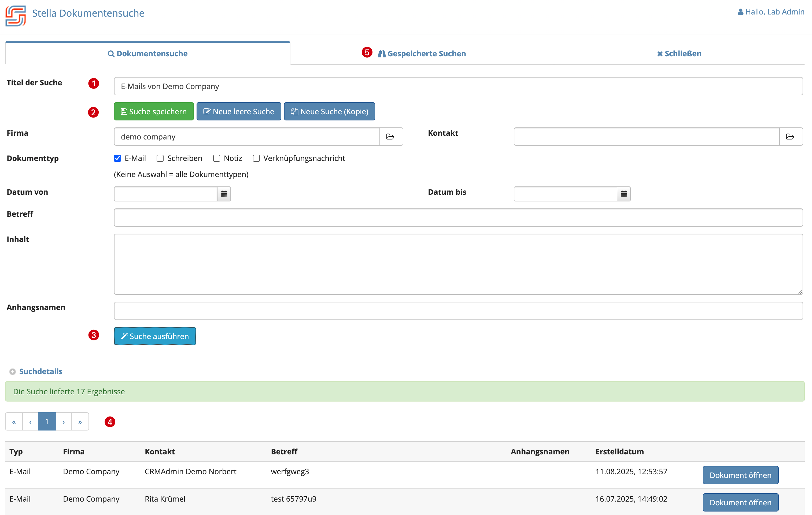This screenshot has height=515, width=812.
Task: Expand the Suchdetails section
Action: 40,371
